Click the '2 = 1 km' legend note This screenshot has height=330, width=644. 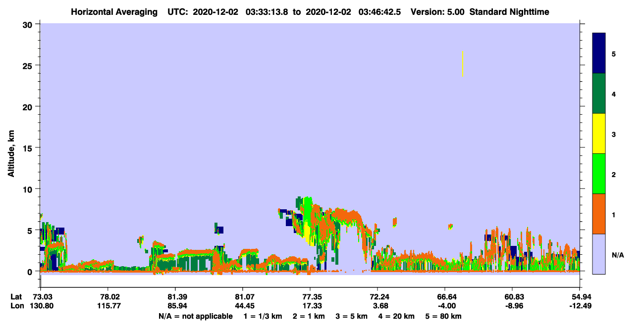(309, 316)
